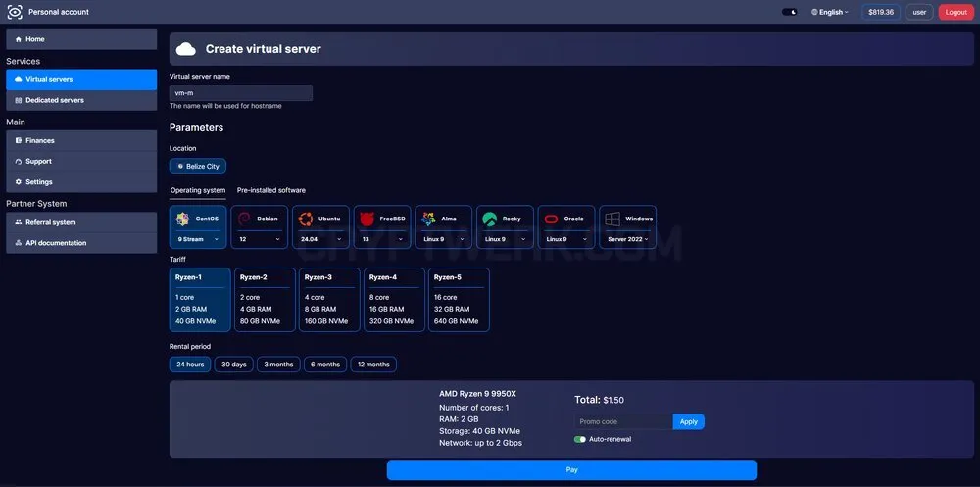Click the cloud icon beside Virtual servers
980x487 pixels.
coord(18,80)
